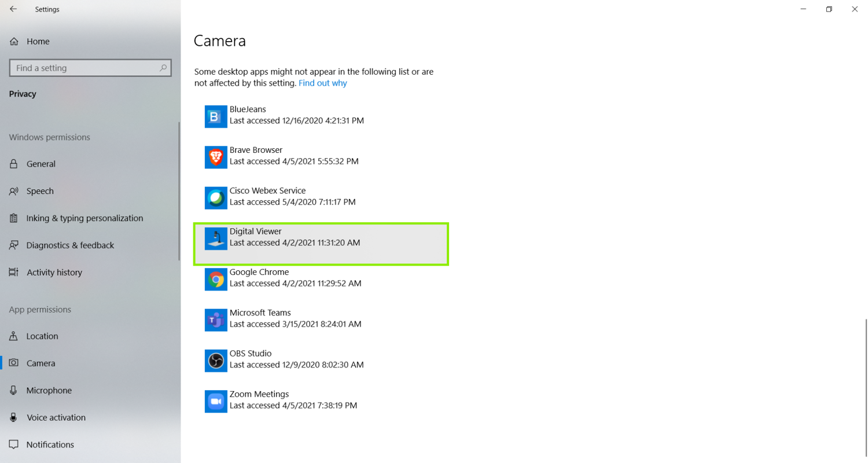Click the Microsoft Teams app icon
This screenshot has width=868, height=463.
coord(215,319)
